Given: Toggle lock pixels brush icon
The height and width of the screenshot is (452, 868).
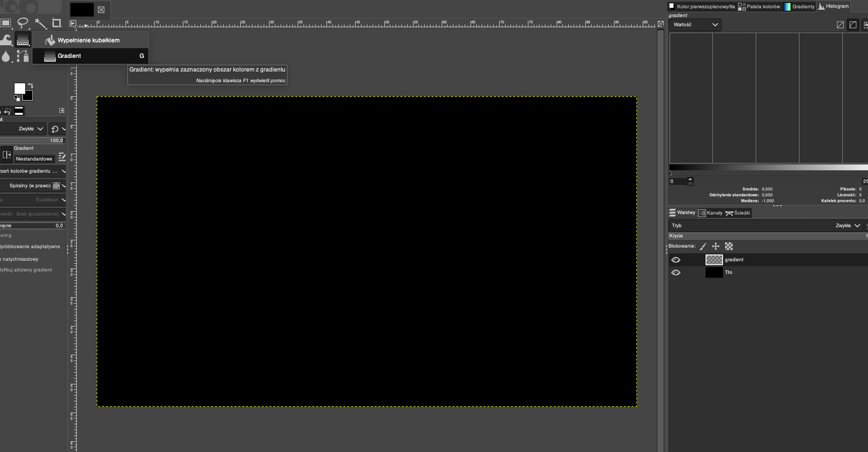Looking at the screenshot, I should (703, 246).
